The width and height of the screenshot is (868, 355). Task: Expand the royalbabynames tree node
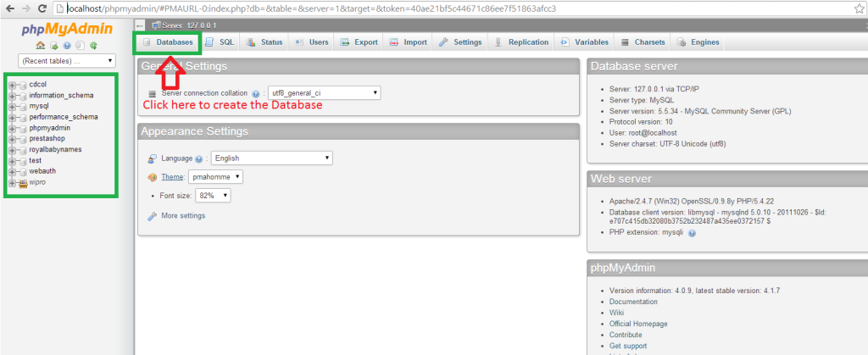pyautogui.click(x=12, y=149)
